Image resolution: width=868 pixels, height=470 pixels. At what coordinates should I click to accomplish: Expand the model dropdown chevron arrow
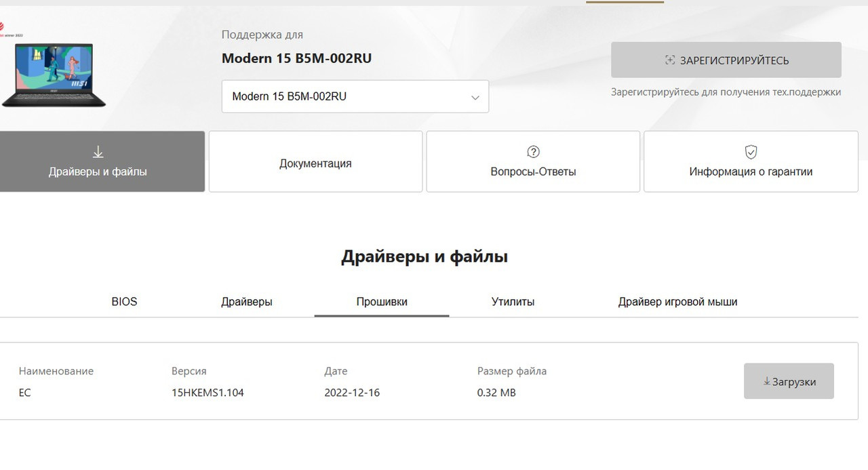(475, 97)
